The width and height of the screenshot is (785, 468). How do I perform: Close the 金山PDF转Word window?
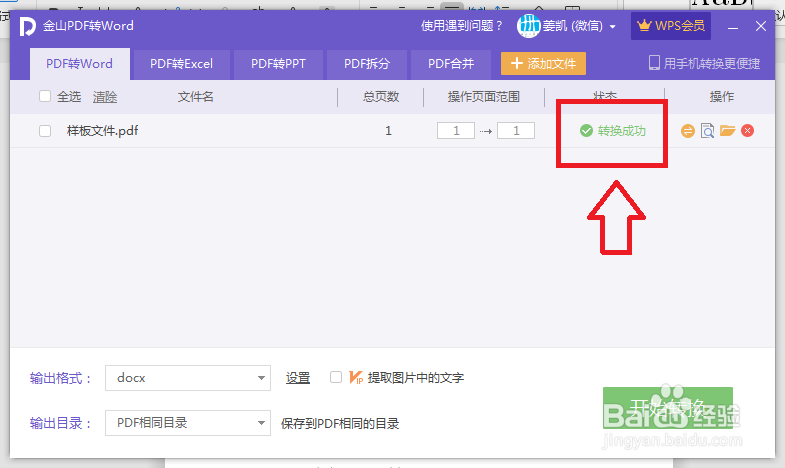coord(761,26)
